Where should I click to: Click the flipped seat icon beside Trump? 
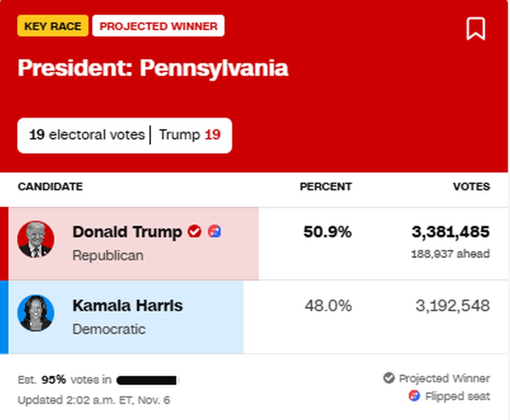(215, 231)
